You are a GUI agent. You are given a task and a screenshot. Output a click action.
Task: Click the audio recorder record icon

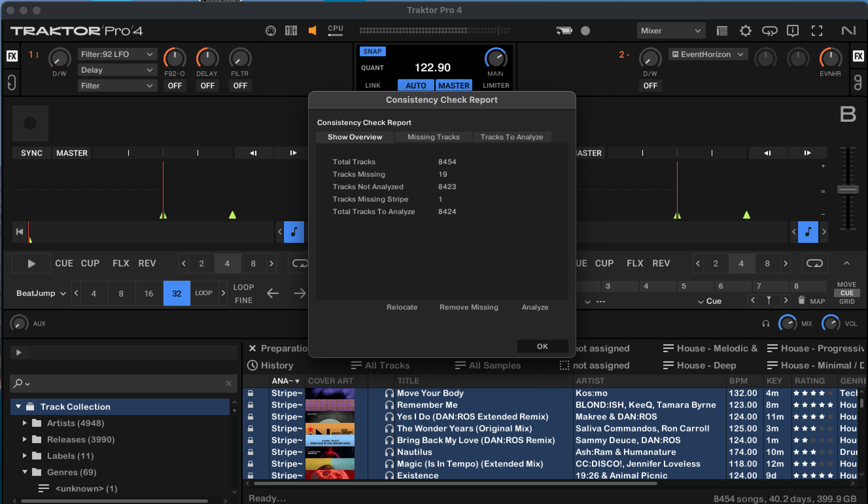[x=585, y=31]
